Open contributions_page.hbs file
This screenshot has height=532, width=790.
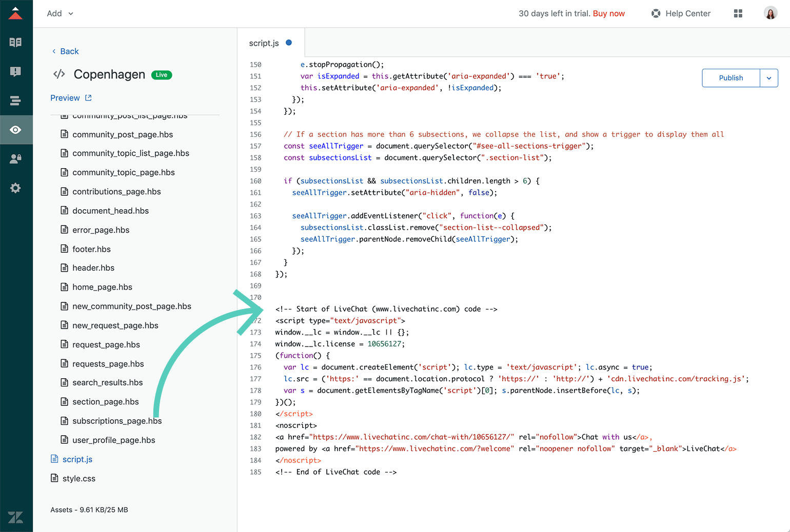116,192
